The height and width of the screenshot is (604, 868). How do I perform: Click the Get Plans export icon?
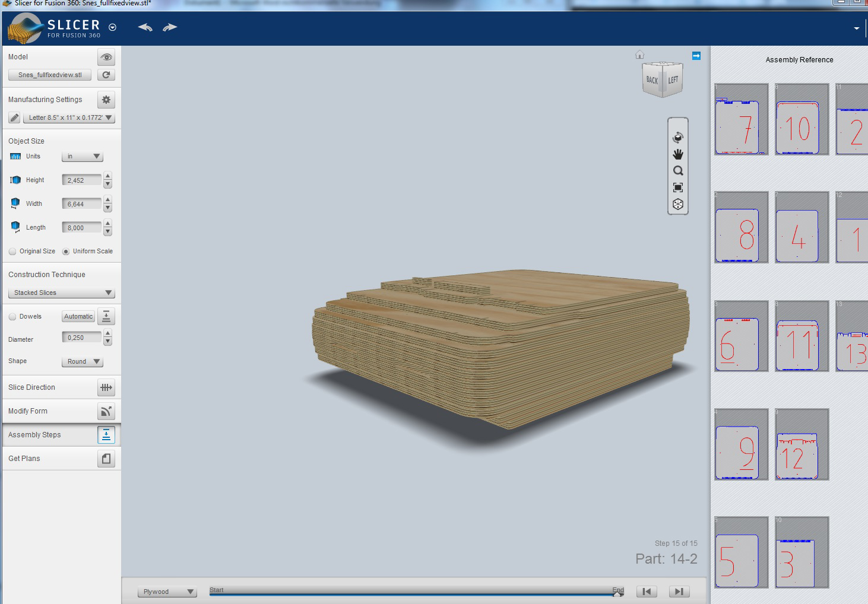[106, 458]
